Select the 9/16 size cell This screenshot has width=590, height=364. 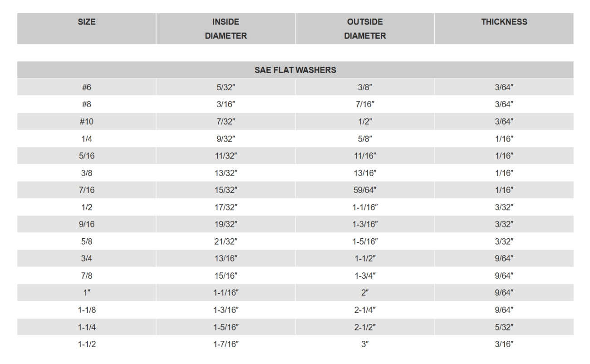click(x=87, y=224)
